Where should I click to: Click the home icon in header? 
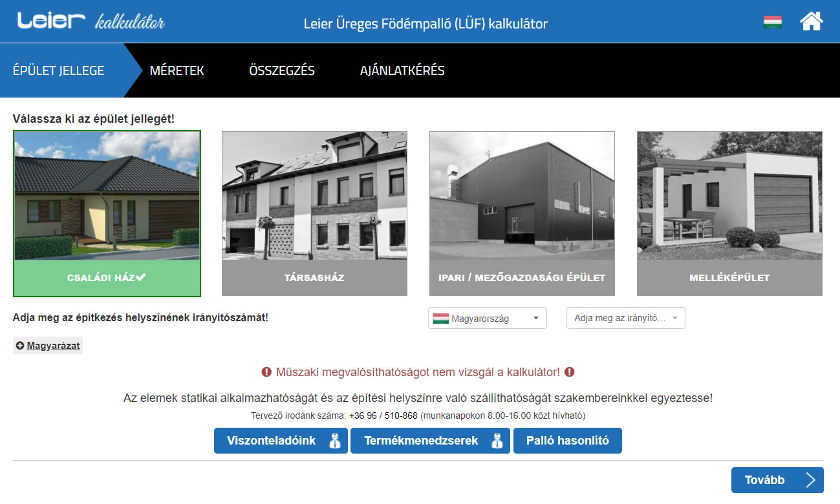click(812, 21)
